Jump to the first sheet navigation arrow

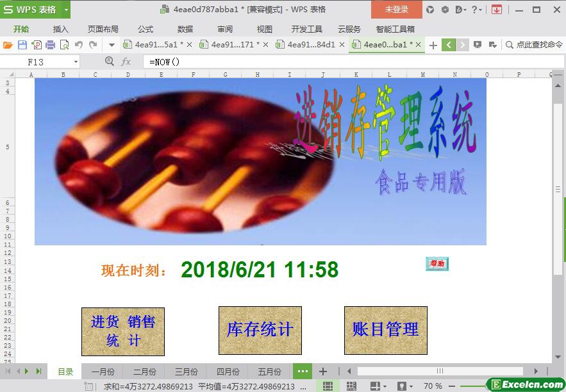point(8,371)
